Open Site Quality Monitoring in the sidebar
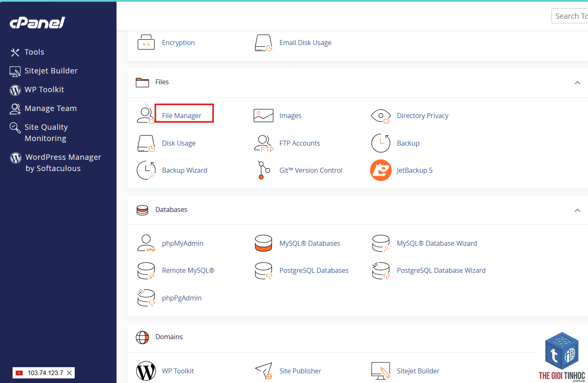This screenshot has height=383, width=588. coord(46,133)
